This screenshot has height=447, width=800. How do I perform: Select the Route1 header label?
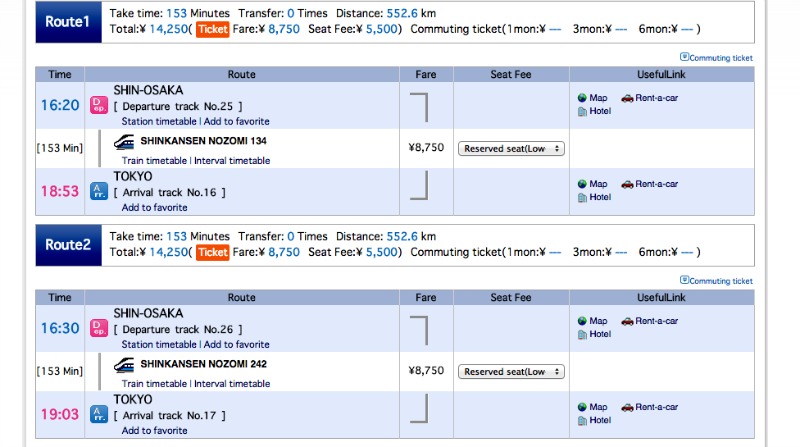pos(68,21)
